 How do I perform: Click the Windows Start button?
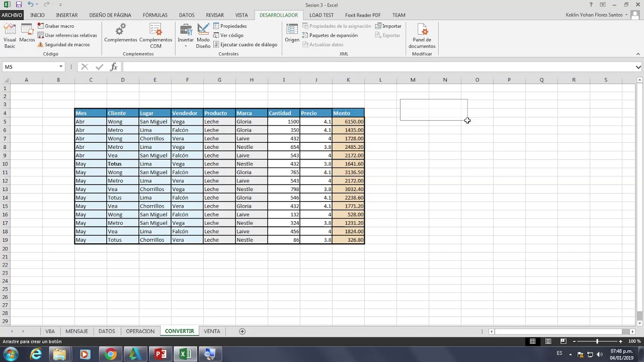pyautogui.click(x=11, y=354)
